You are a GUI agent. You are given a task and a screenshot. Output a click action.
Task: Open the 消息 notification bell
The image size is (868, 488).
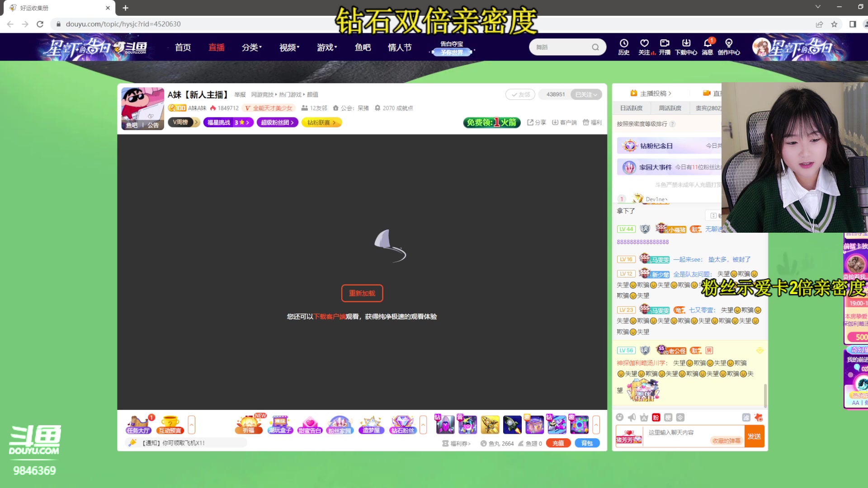(708, 47)
